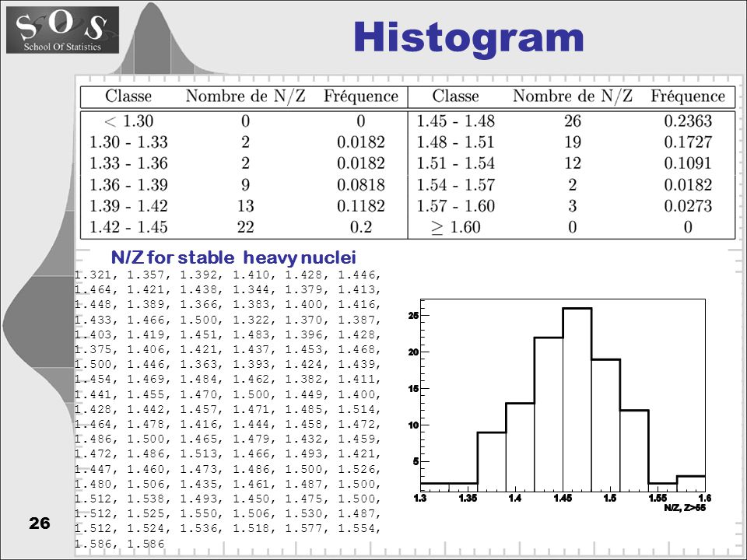Click data value 1.538
Screen dimensions: 747x560
click(x=146, y=499)
